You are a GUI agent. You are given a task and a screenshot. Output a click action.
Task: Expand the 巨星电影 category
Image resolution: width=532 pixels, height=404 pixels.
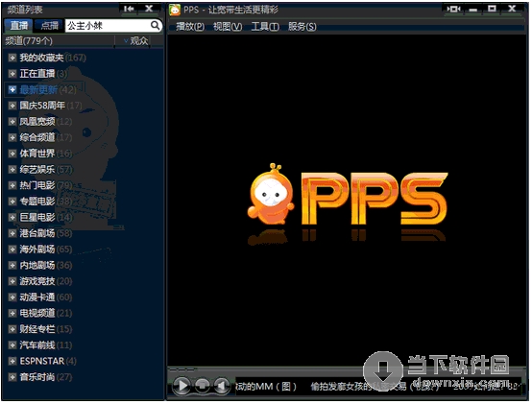pos(12,217)
